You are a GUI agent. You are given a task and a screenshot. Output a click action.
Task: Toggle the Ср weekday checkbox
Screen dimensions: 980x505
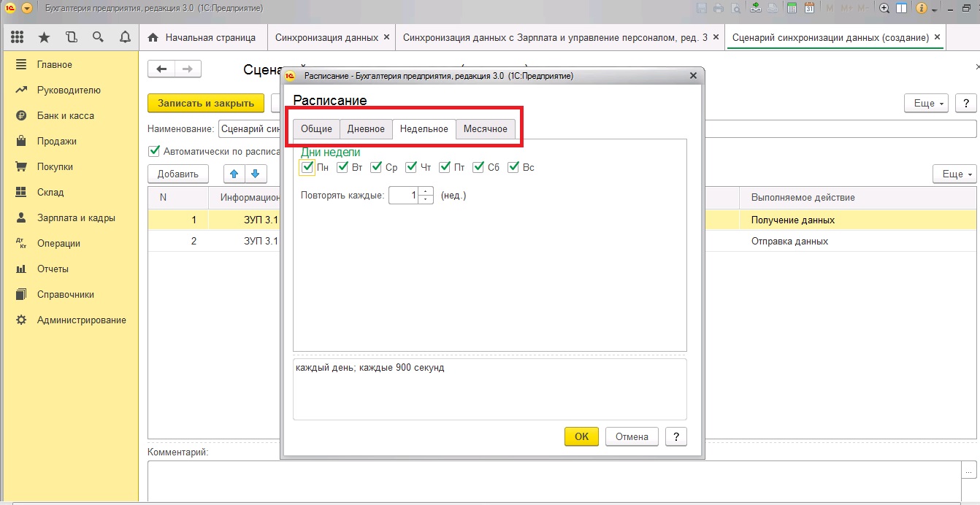point(377,167)
